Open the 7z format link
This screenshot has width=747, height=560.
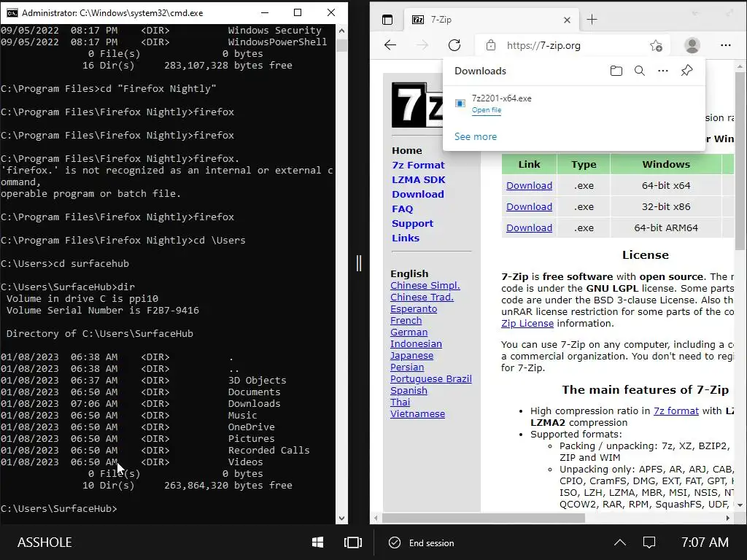[x=676, y=411]
